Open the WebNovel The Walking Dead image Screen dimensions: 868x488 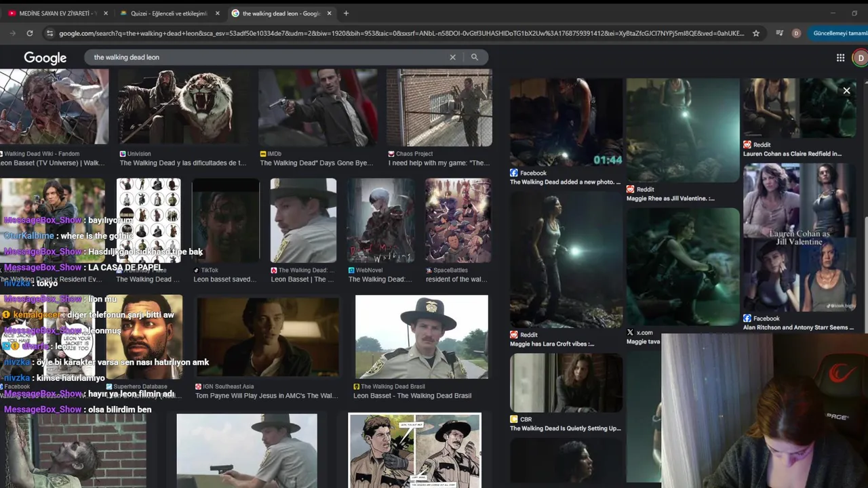point(381,220)
